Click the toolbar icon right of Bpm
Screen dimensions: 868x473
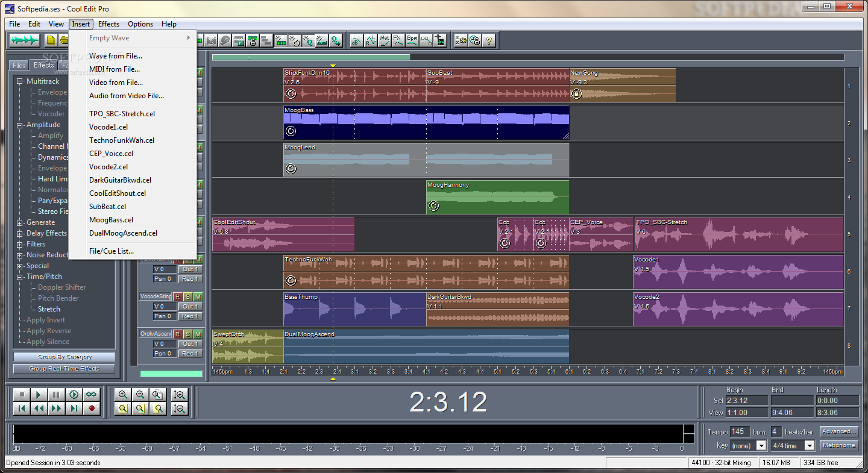(426, 41)
